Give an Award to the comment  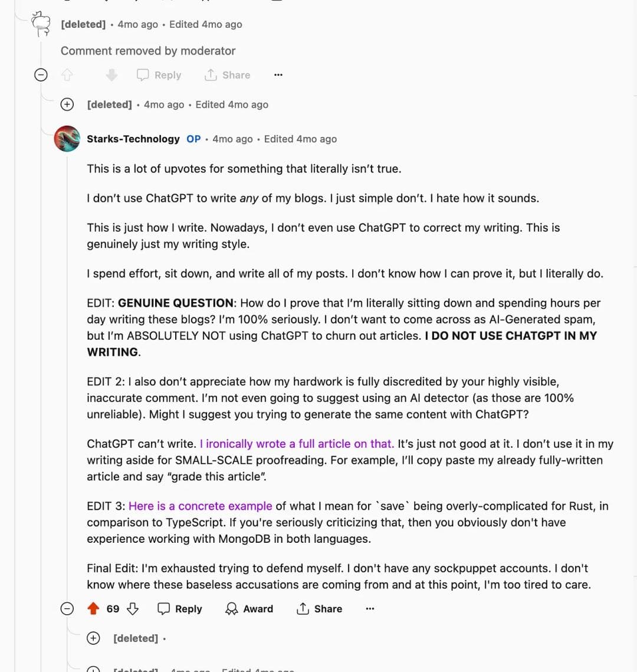(x=249, y=609)
